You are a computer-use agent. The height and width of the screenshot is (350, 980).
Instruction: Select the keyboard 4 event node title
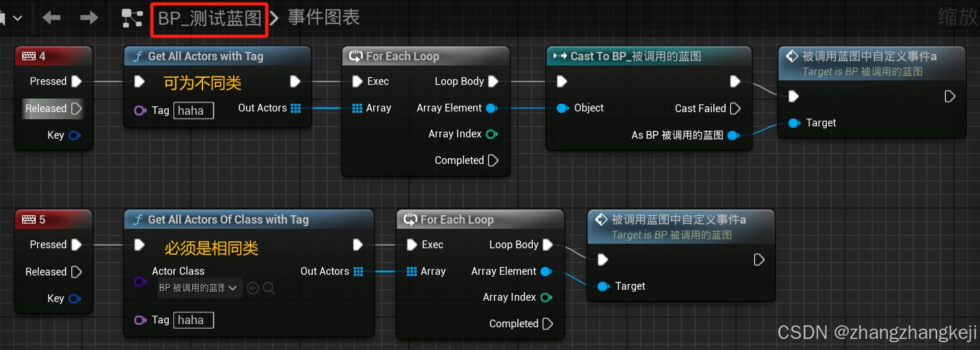pos(53,56)
